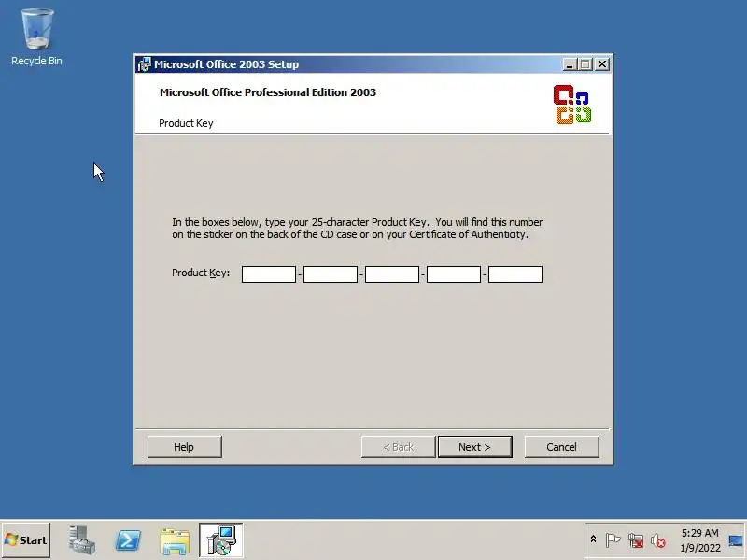Click the network status tray icon
747x560 pixels.
tap(636, 540)
